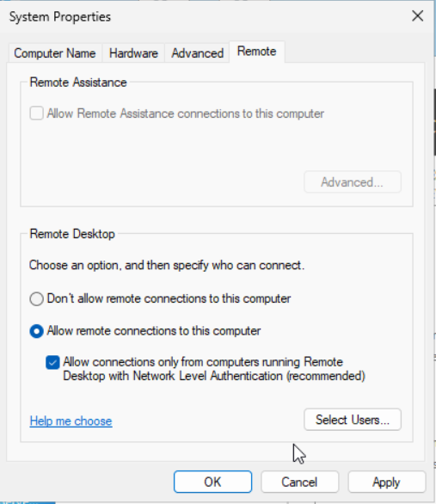
Task: Uncheck the Network Level Authentication checkbox
Action: point(52,363)
